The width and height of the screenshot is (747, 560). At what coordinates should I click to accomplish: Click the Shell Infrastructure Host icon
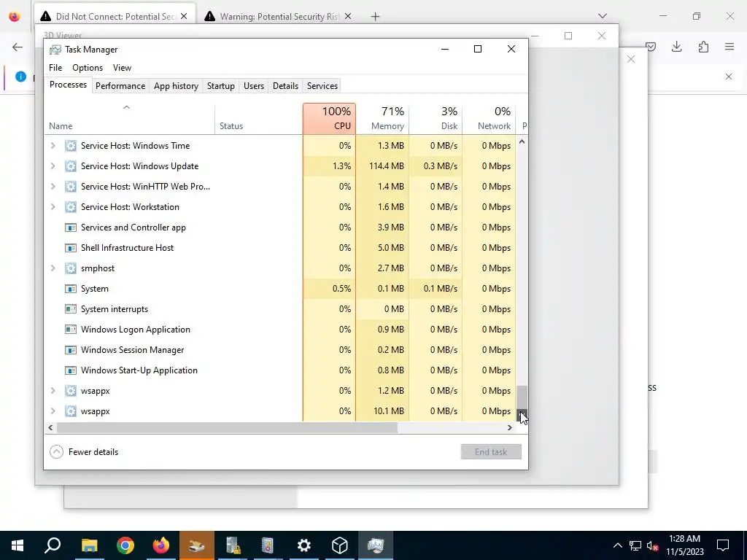[x=71, y=248]
